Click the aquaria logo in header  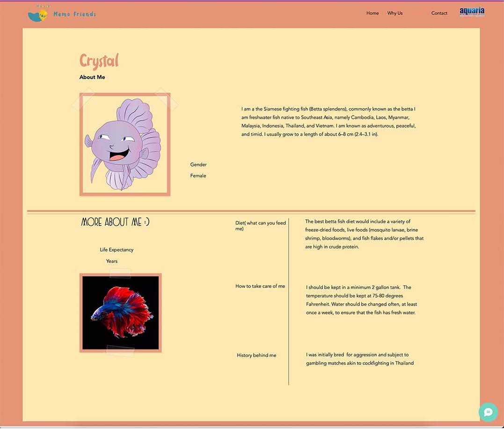tap(472, 12)
